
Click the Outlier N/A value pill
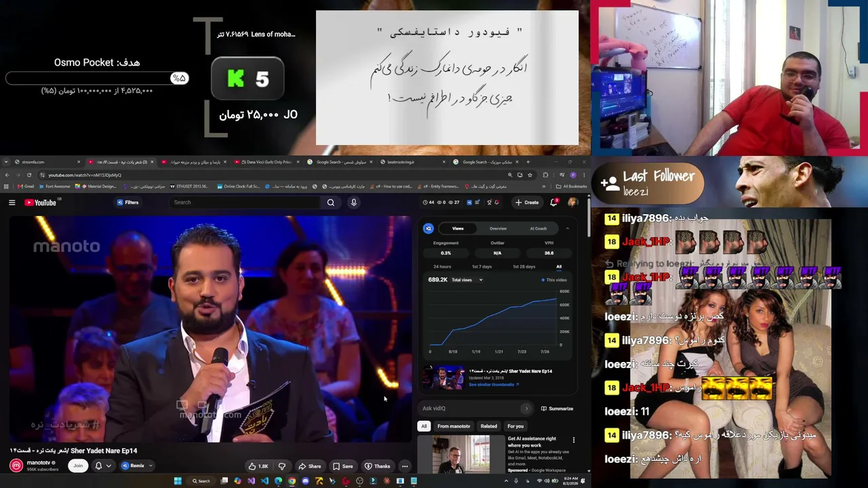497,253
